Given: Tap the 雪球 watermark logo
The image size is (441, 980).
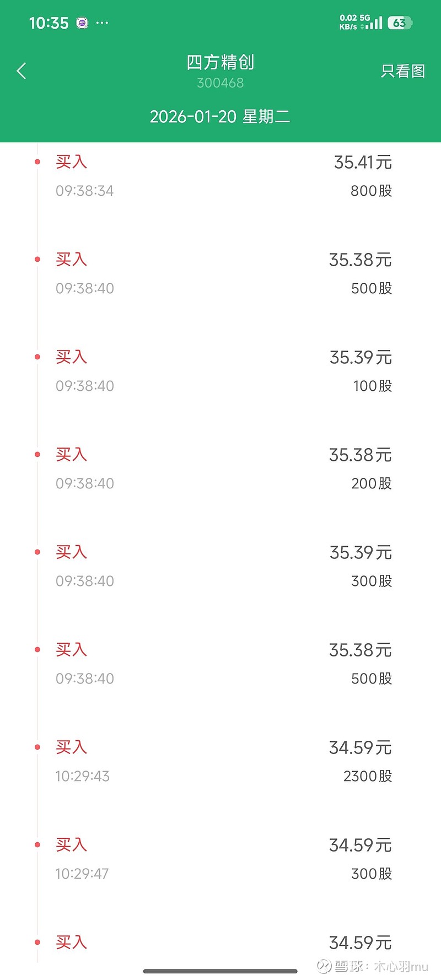Looking at the screenshot, I should point(324,966).
